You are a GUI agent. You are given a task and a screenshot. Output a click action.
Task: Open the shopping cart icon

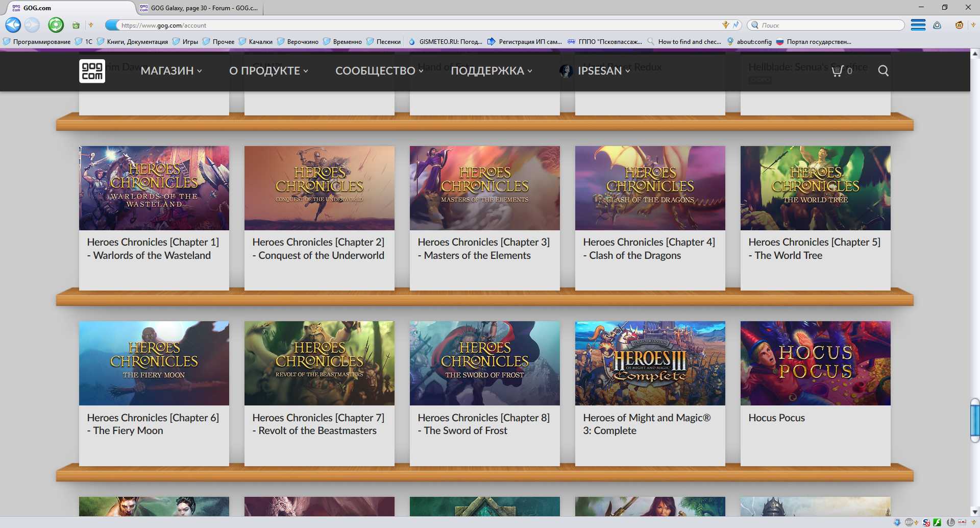(x=837, y=71)
